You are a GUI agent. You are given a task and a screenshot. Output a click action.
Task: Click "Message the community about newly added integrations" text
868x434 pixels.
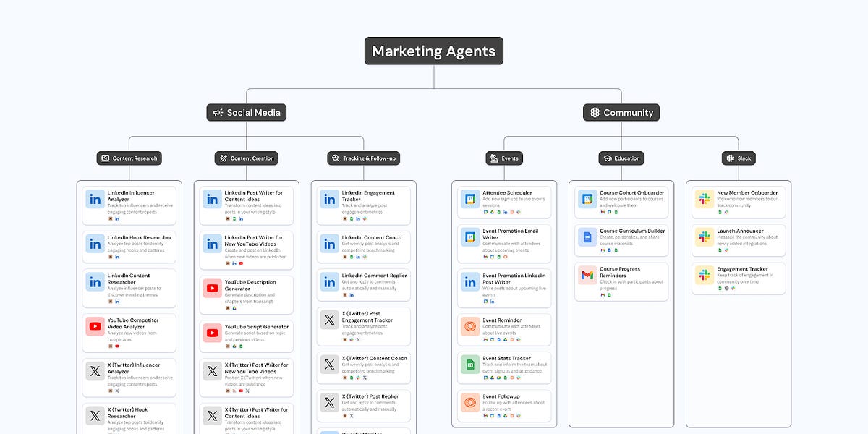tap(747, 240)
